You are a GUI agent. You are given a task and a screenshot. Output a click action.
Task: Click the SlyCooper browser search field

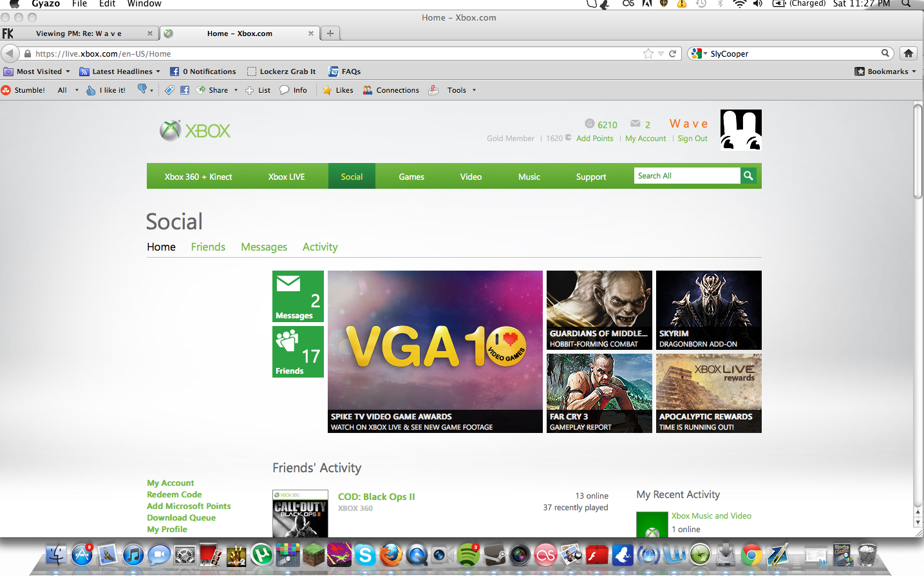coord(795,53)
